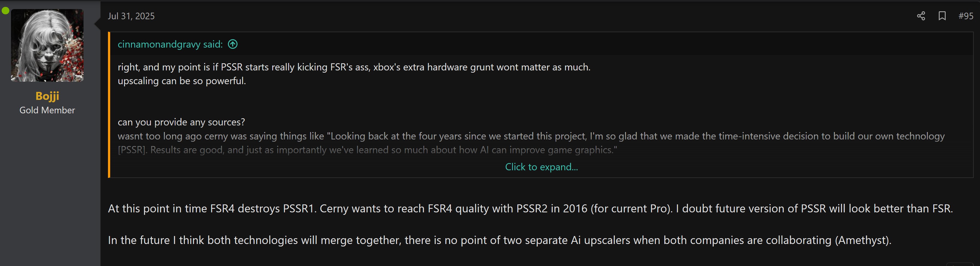Viewport: 980px width, 266px height.
Task: Click the quoted line 'upscaling can be so powerful.'
Action: click(x=182, y=81)
